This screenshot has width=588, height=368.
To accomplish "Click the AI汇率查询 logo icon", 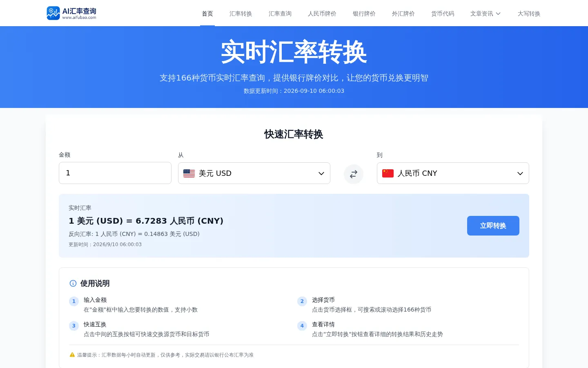I will (x=53, y=13).
